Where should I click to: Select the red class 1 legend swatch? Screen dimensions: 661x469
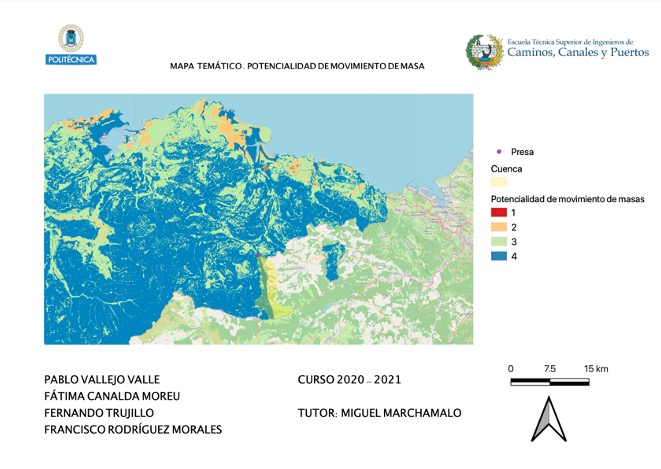(499, 214)
